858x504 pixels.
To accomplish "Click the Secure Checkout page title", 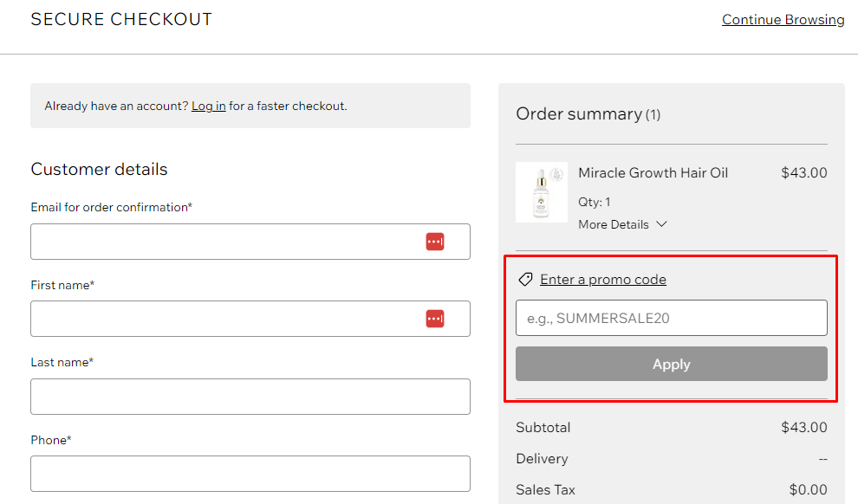I will click(121, 20).
